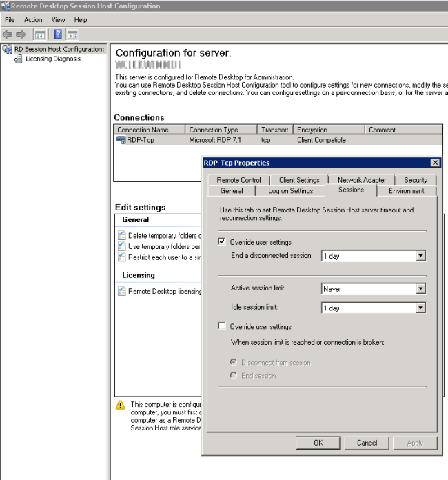The image size is (448, 480).
Task: Open the Help menu
Action: tap(81, 20)
